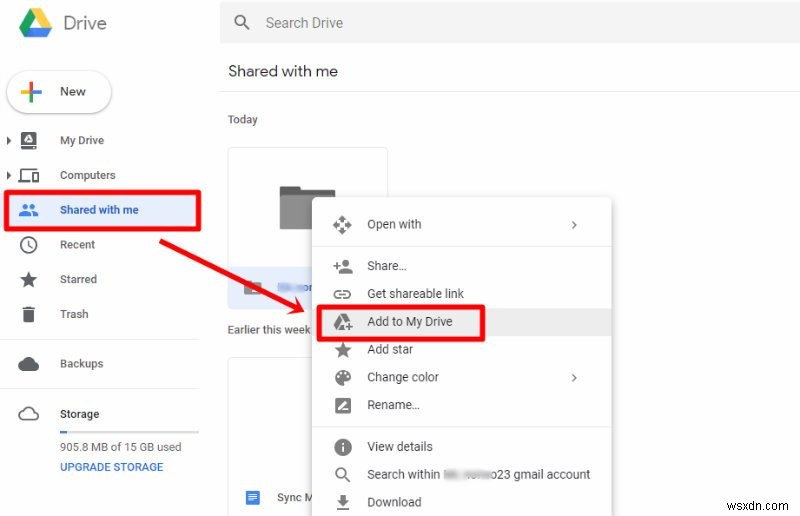Open Backups in the sidebar
800x516 pixels.
[82, 364]
